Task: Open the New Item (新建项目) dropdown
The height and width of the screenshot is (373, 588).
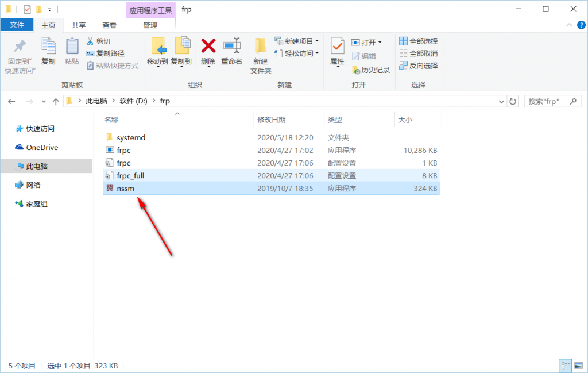Action: click(297, 41)
